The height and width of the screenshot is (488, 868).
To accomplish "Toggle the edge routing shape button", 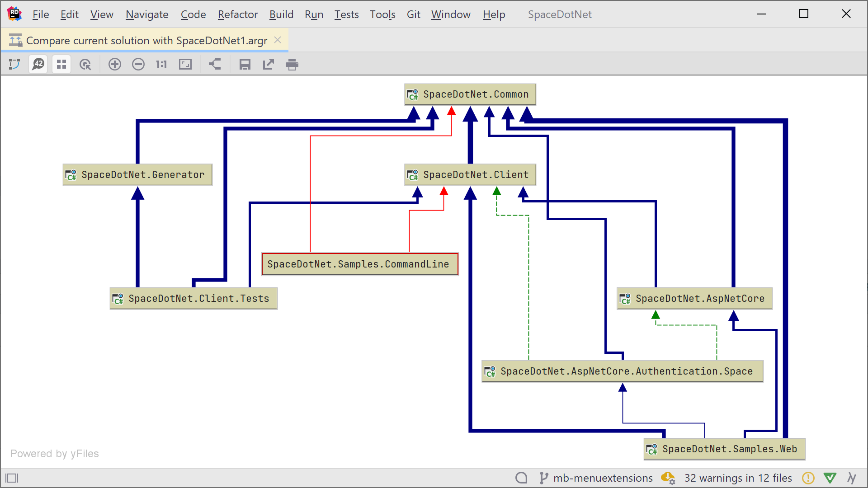I will [x=14, y=65].
